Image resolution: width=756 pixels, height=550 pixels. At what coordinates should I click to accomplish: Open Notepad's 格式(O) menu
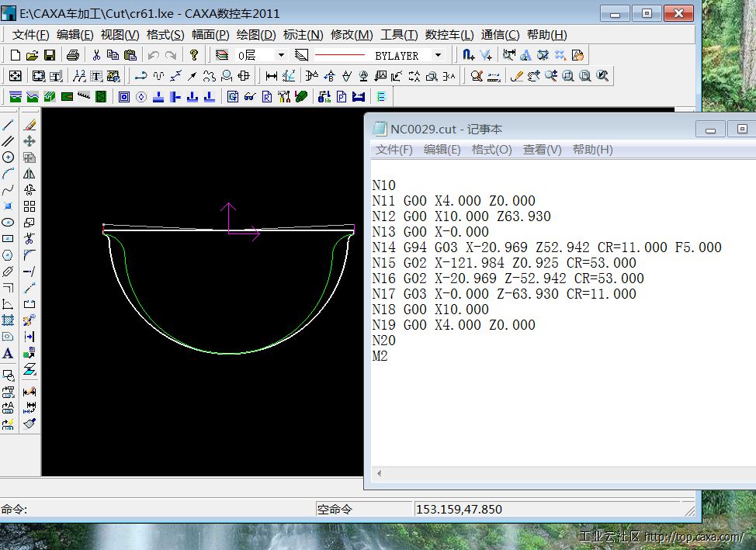[491, 150]
